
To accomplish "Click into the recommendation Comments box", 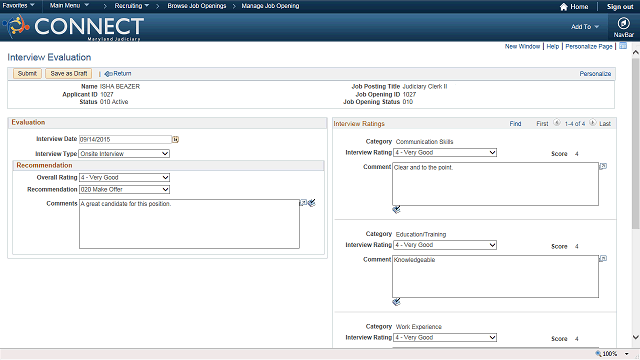I will pyautogui.click(x=189, y=224).
